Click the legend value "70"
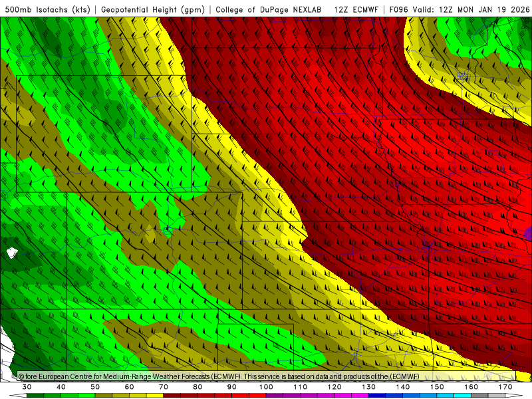Image resolution: width=532 pixels, height=399 pixels. click(164, 387)
